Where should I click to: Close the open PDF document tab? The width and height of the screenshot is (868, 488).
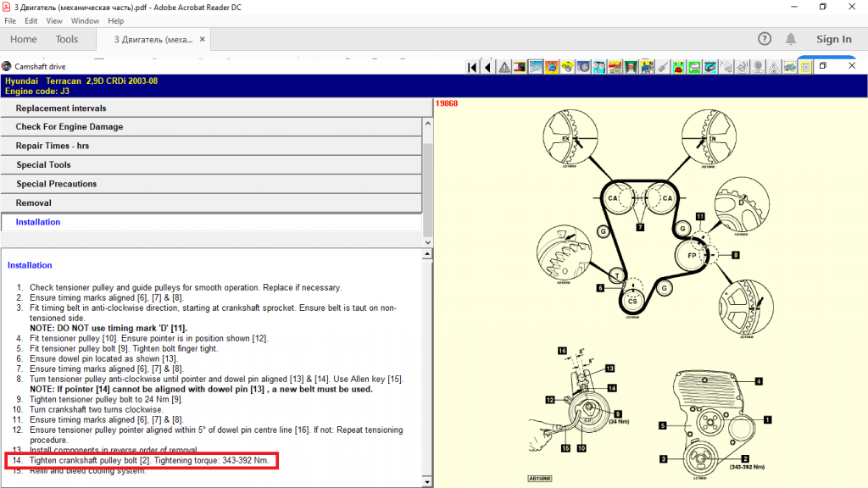point(202,39)
